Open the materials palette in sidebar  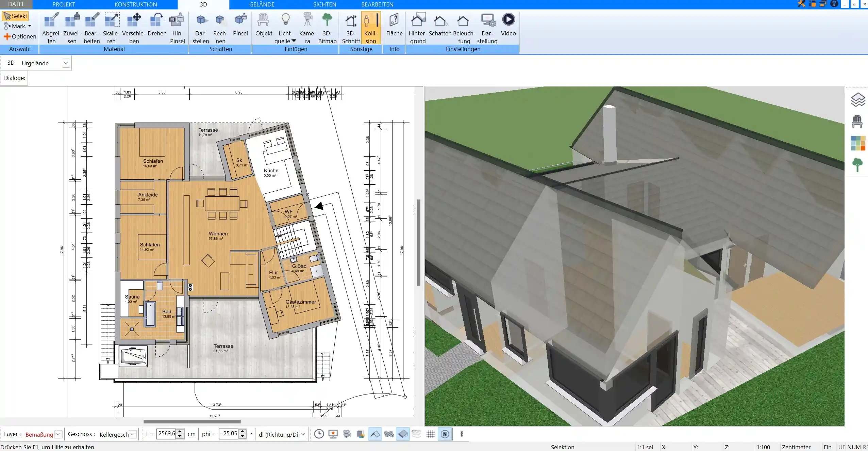coord(858,143)
